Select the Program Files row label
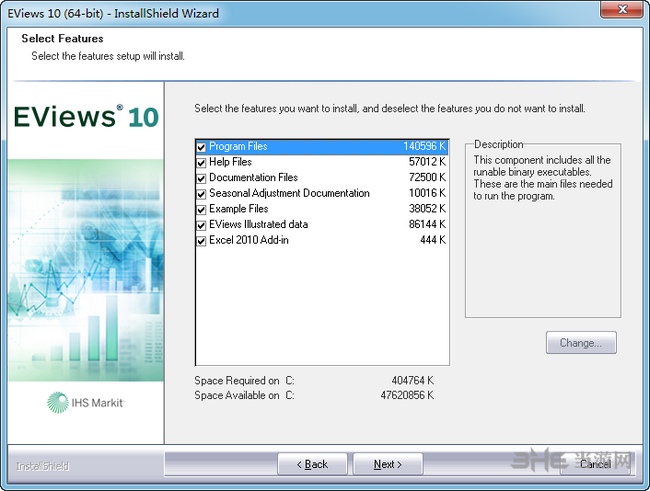This screenshot has height=491, width=650. click(x=238, y=146)
